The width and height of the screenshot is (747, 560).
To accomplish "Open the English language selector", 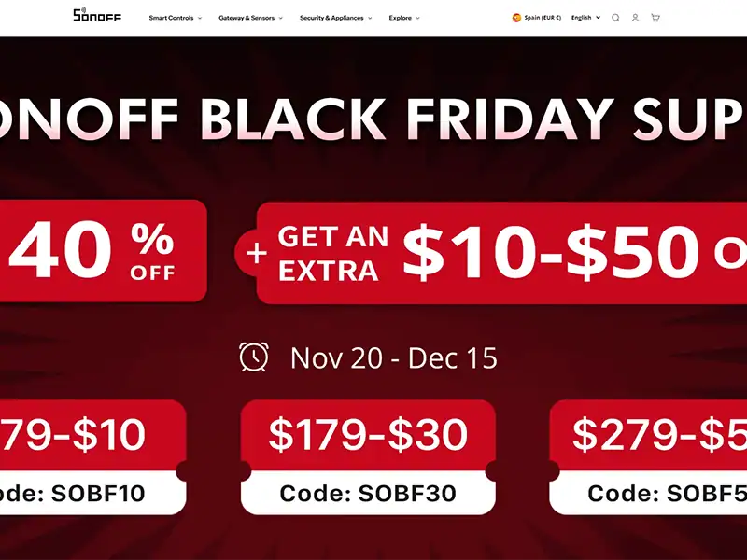I will pos(585,18).
